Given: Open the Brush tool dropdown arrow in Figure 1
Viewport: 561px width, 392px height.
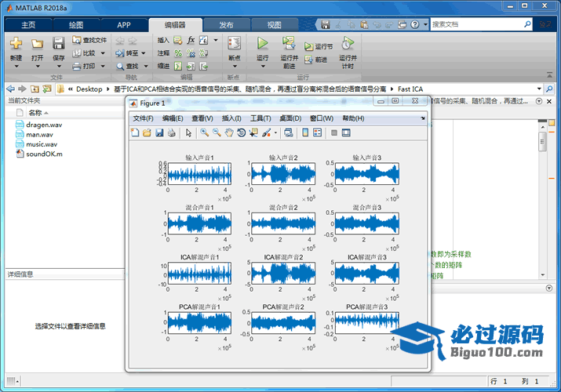Looking at the screenshot, I should point(275,133).
